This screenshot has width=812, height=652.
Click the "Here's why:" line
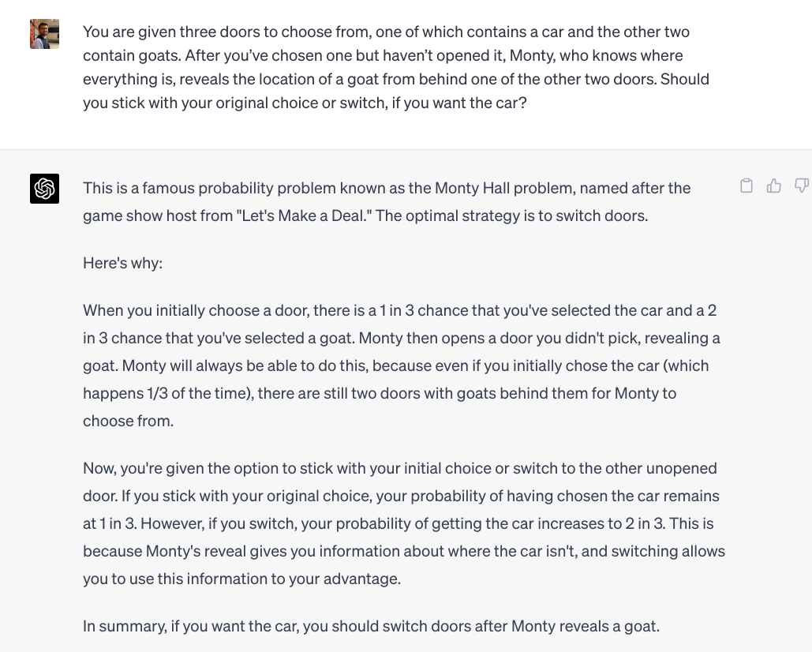click(x=122, y=263)
